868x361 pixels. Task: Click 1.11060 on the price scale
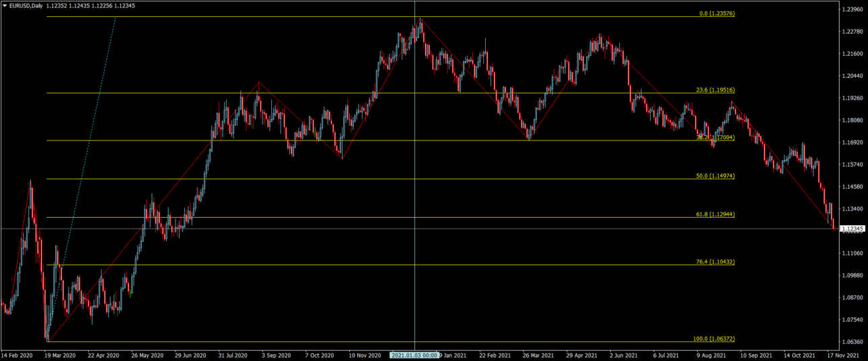point(852,253)
